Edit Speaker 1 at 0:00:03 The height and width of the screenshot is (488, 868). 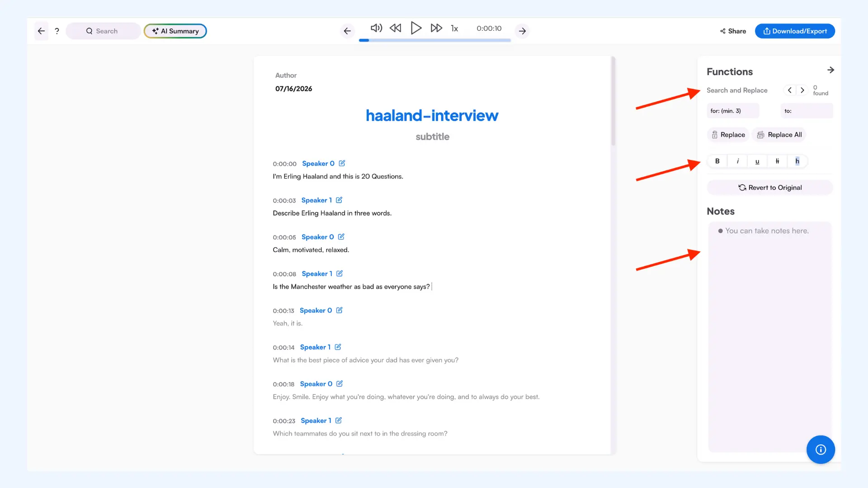pos(339,200)
